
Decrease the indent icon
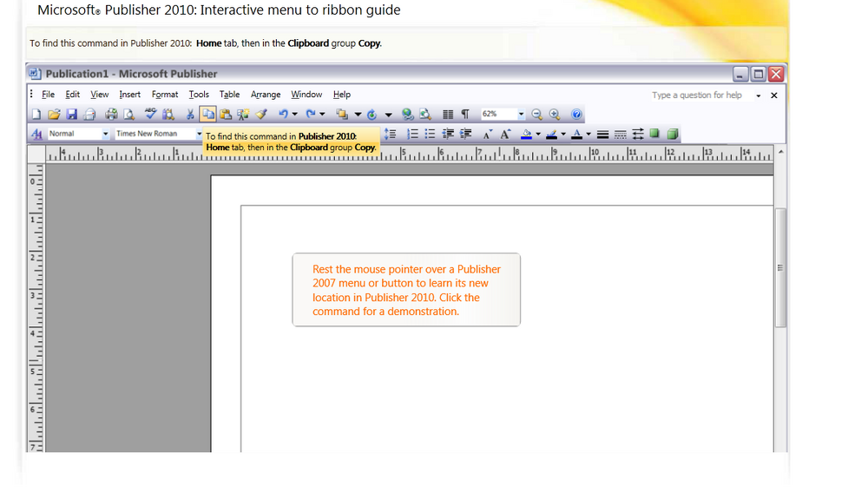[448, 134]
